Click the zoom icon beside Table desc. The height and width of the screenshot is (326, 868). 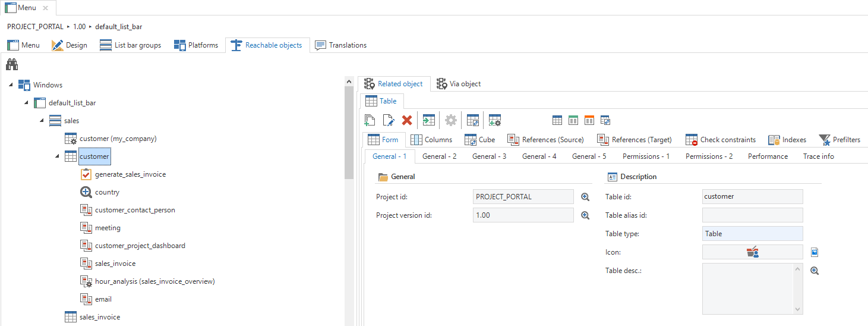[x=815, y=271]
